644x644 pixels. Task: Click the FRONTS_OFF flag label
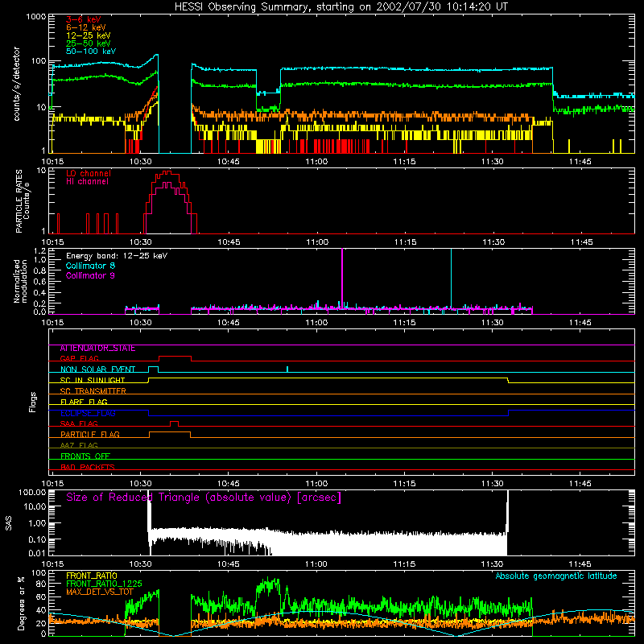(85, 456)
